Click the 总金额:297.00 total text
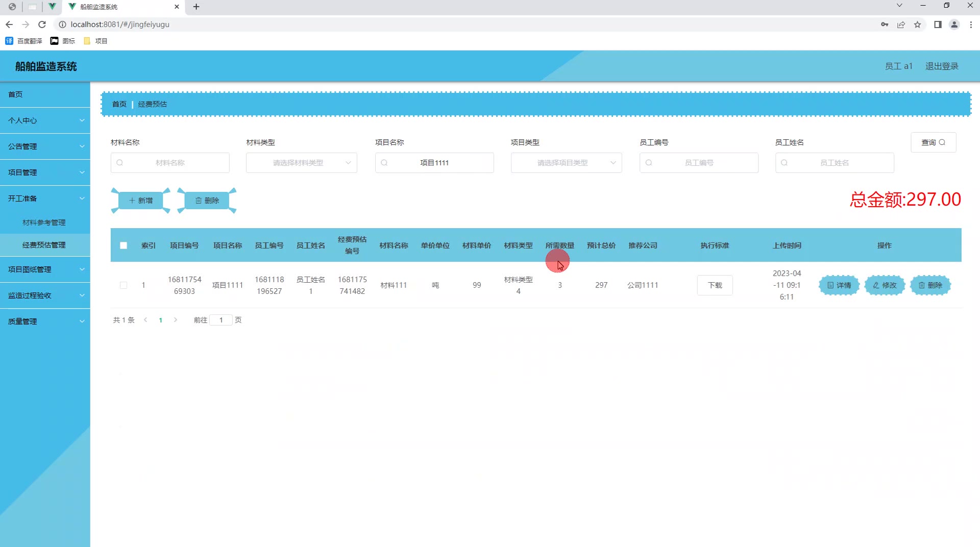This screenshot has width=980, height=547. point(905,200)
